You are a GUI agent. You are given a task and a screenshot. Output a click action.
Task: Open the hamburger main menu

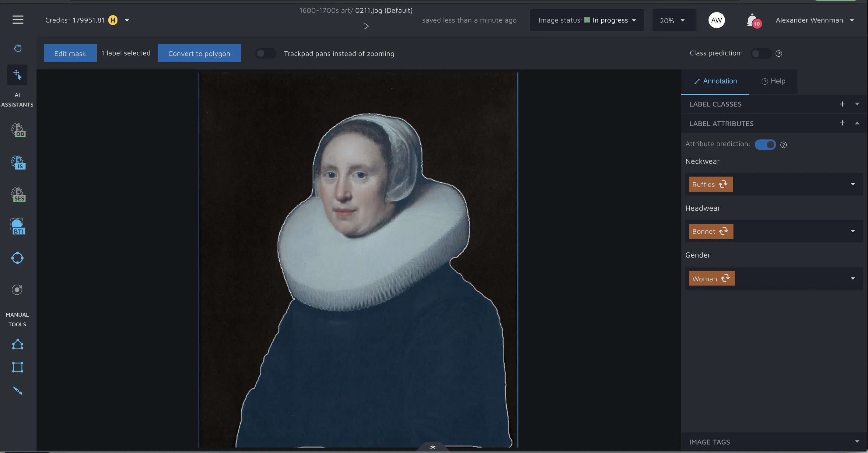coord(18,20)
